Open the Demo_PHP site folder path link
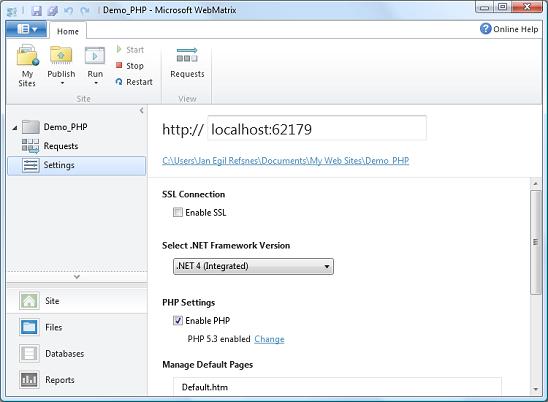Screen dimensions: 548x402 [x=286, y=160]
